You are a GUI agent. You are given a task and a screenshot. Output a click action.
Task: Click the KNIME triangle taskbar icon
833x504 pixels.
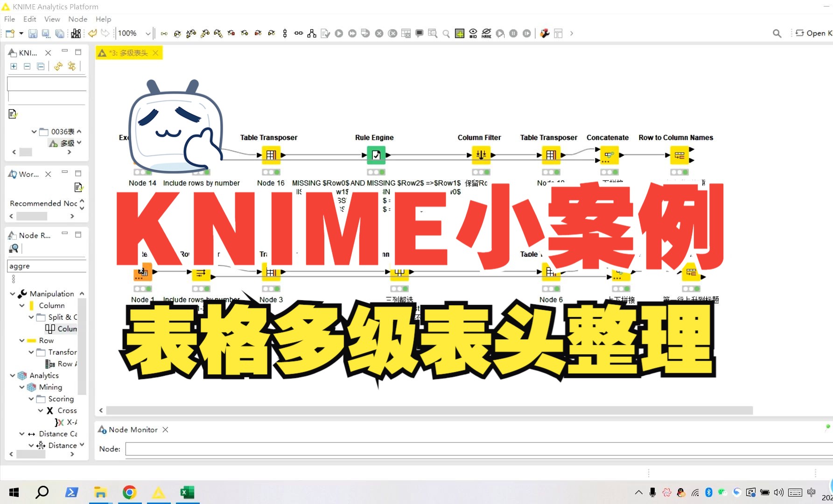[x=158, y=492]
